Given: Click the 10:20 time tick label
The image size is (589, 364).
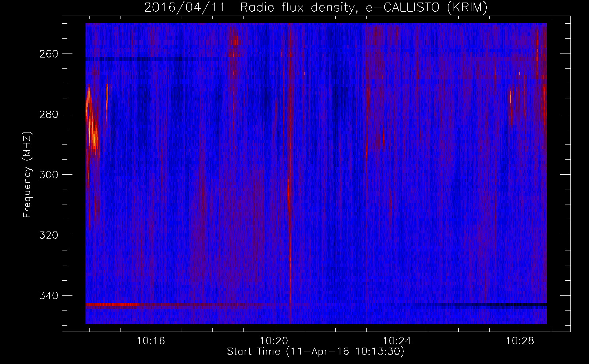Looking at the screenshot, I should click(x=274, y=341).
